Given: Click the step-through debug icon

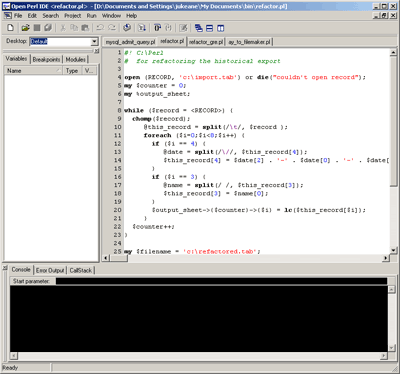Looking at the screenshot, I should coord(142,28).
